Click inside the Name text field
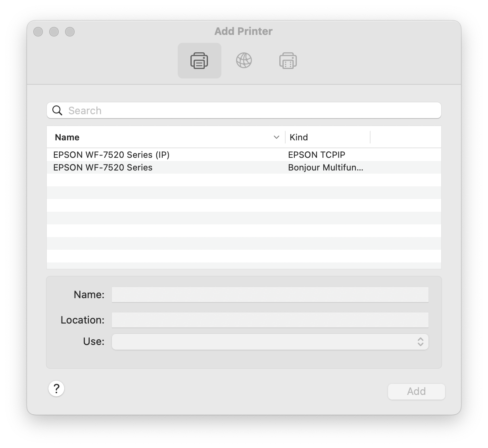The height and width of the screenshot is (448, 488). [270, 295]
